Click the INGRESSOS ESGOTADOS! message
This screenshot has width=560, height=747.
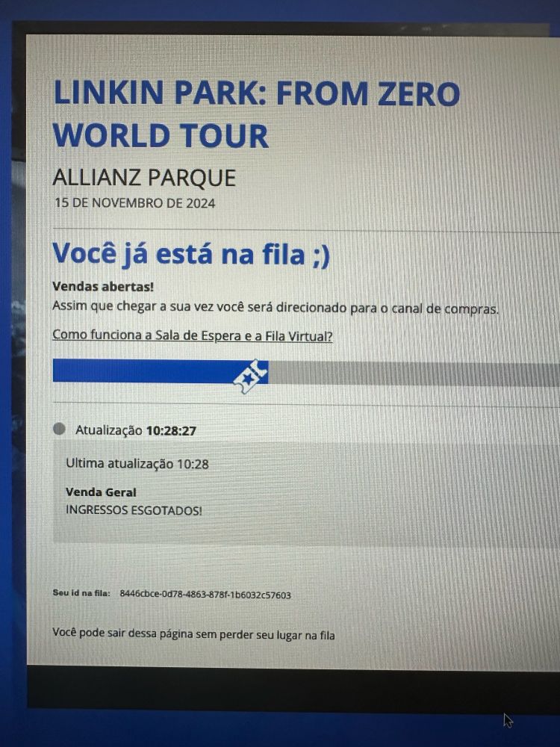[134, 510]
